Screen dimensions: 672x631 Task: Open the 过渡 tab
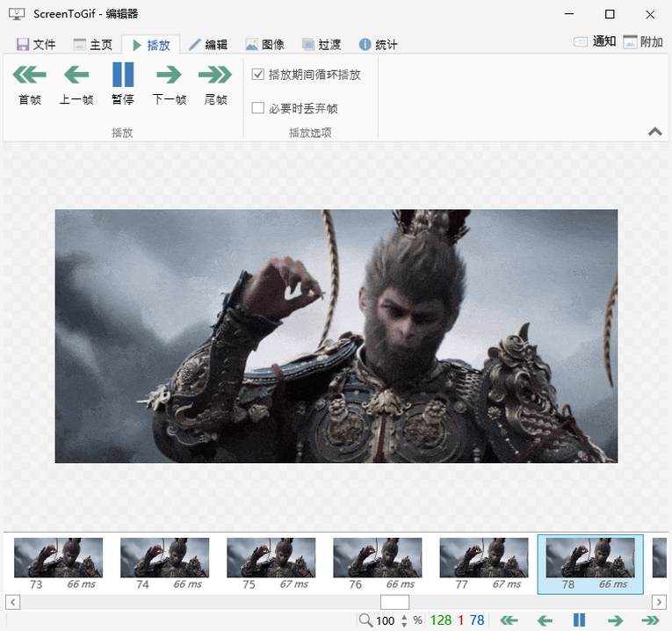click(x=322, y=44)
